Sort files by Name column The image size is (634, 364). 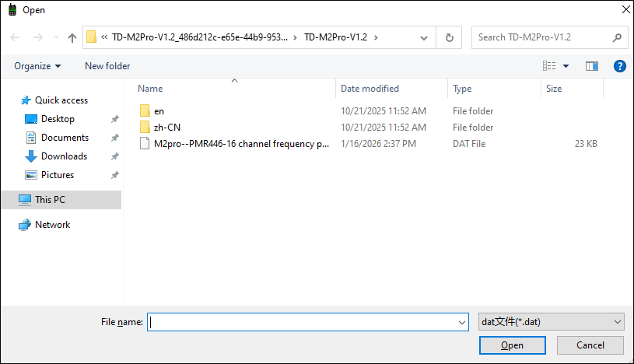click(x=150, y=89)
